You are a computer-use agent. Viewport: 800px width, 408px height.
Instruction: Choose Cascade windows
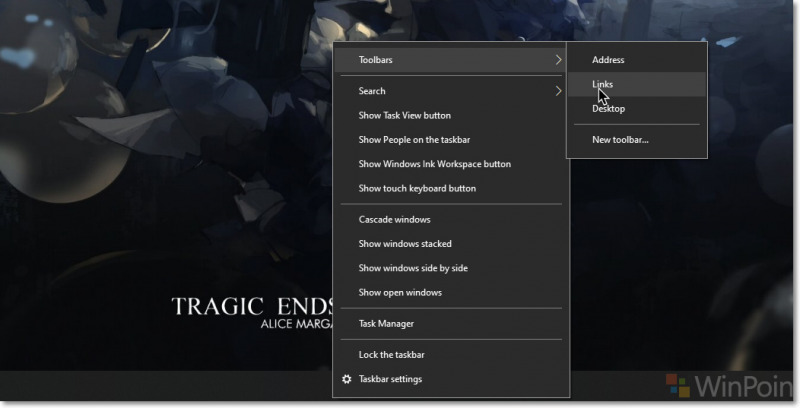[x=451, y=220]
